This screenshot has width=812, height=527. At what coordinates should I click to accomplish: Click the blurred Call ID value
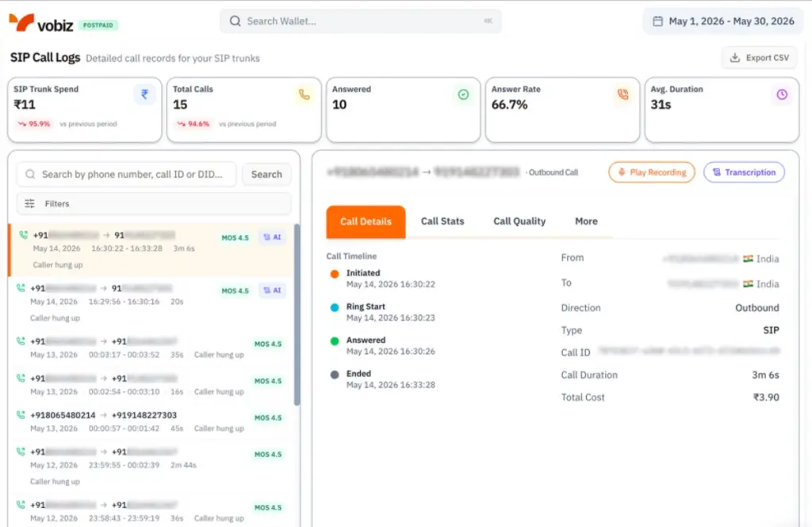[x=689, y=351]
